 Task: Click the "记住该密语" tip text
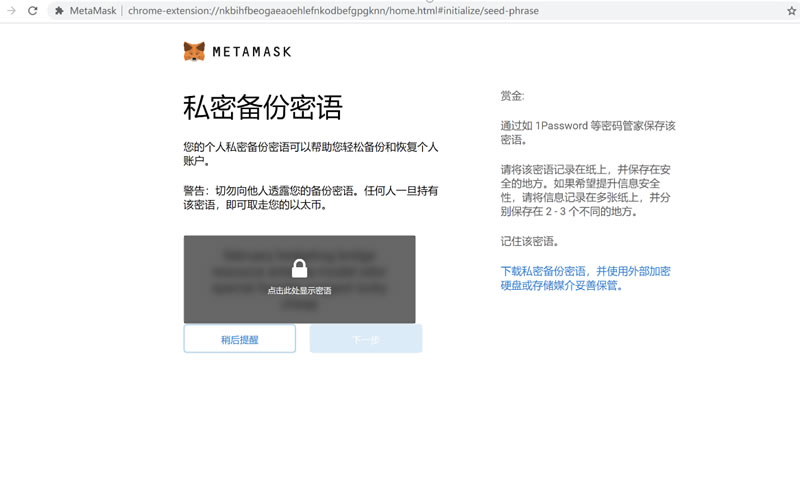[x=529, y=241]
